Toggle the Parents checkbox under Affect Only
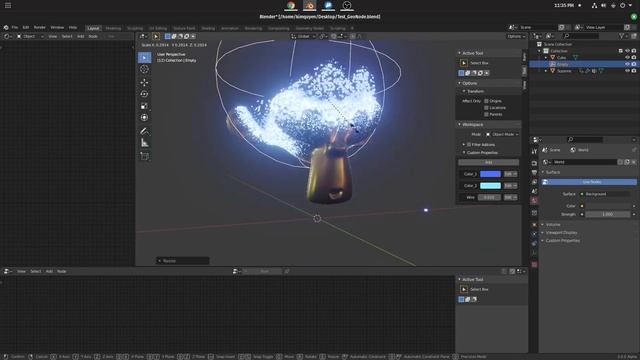Screen dimensions: 640x360 [x=486, y=115]
